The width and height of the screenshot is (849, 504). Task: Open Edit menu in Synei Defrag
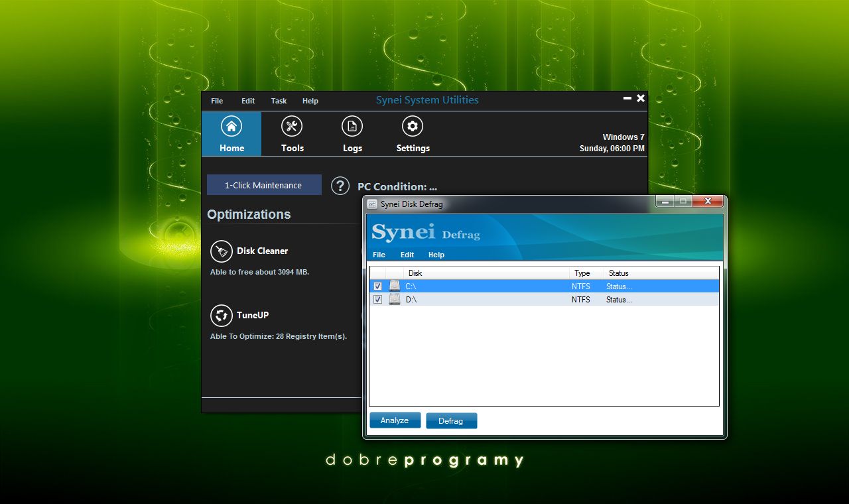[x=407, y=255]
